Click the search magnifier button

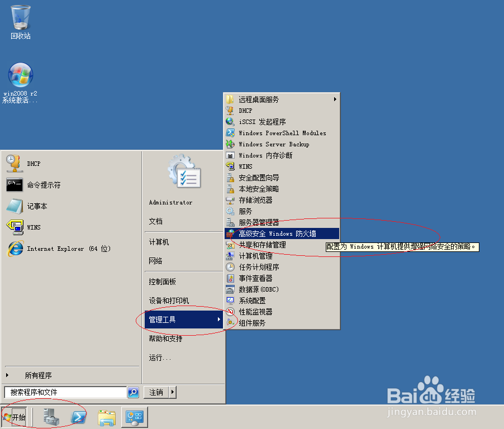134,392
